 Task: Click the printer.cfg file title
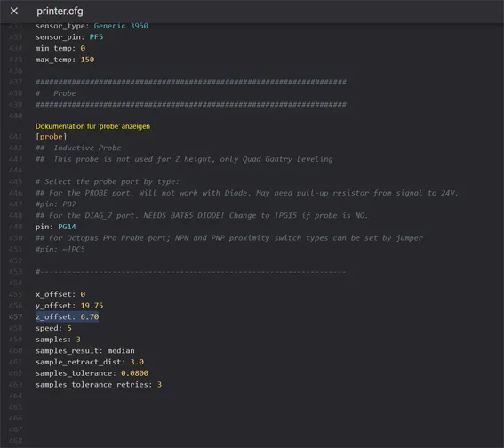60,12
